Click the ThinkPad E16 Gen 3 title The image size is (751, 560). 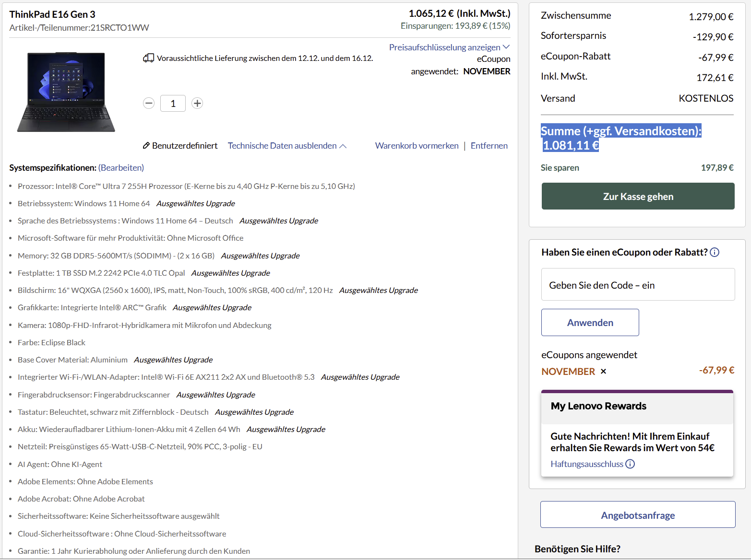(x=52, y=14)
